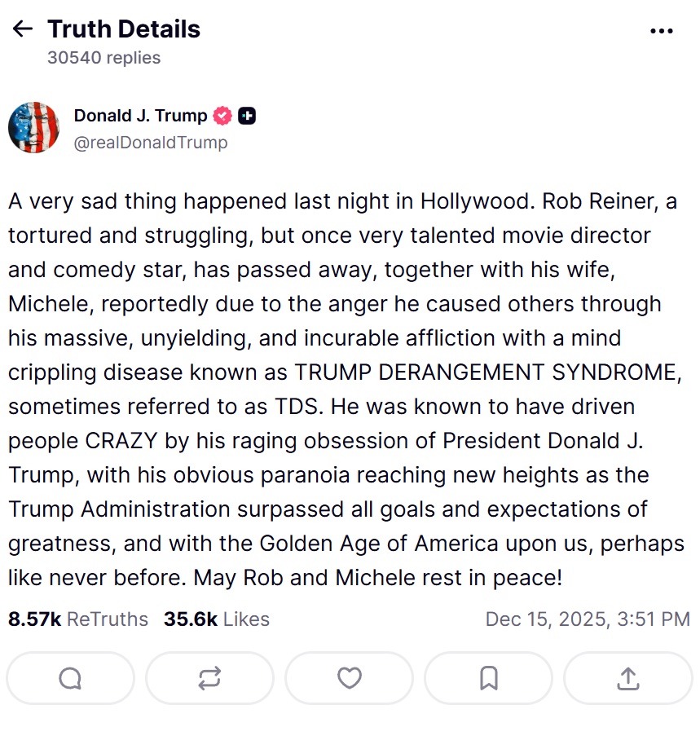Viewport: 700px width, 749px height.
Task: Open replies with the speech bubble icon
Action: click(70, 678)
